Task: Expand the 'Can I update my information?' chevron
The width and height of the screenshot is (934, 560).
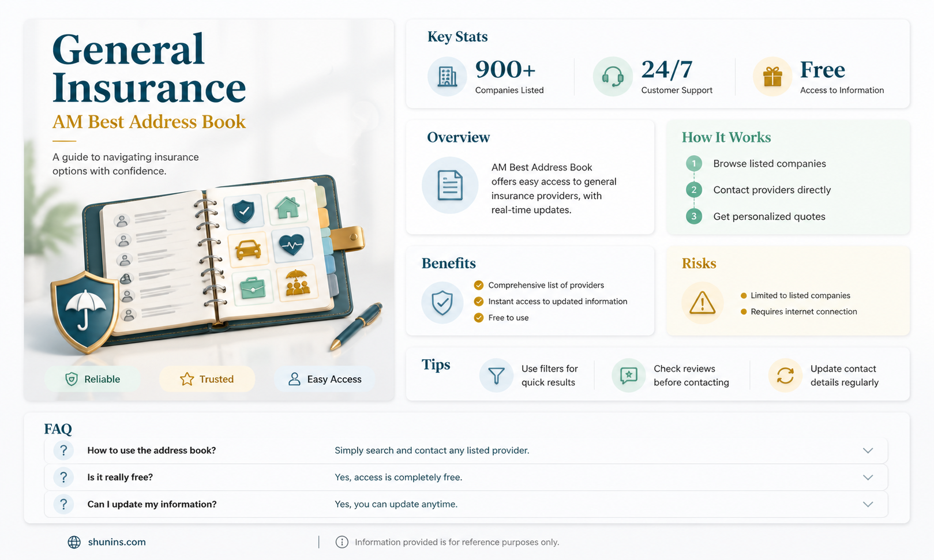Action: [868, 504]
